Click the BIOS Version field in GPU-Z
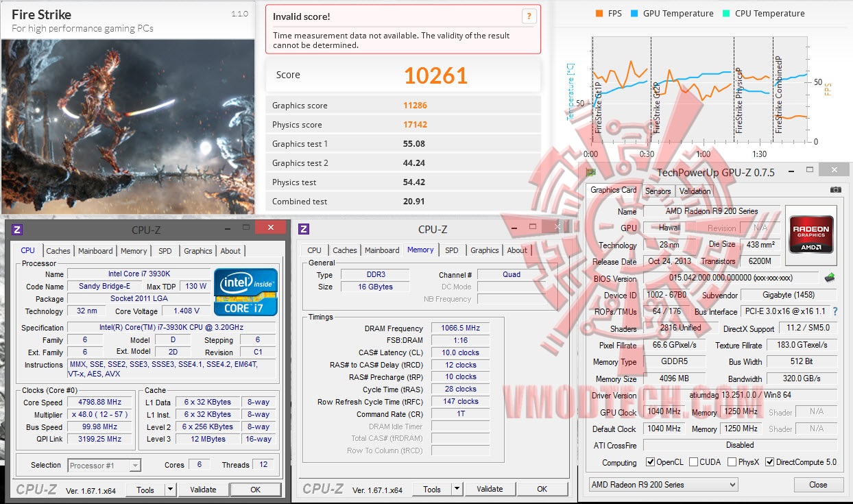The width and height of the screenshot is (853, 504). pos(731,278)
